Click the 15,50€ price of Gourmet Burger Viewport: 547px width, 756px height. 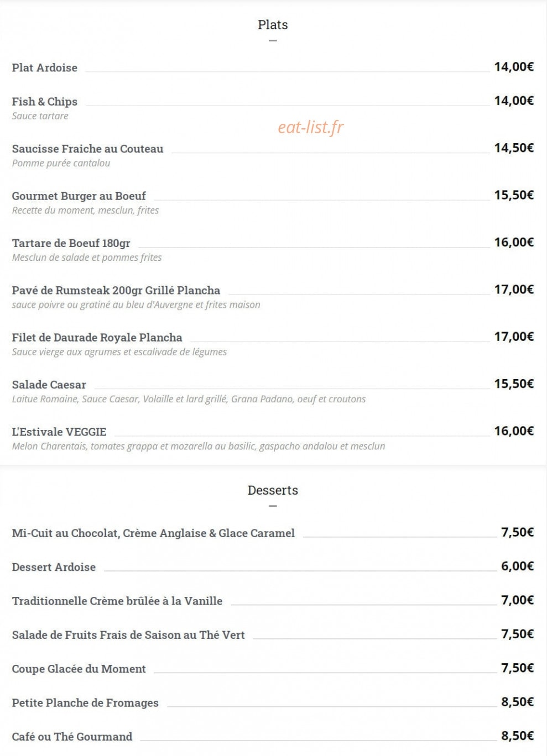tap(514, 195)
